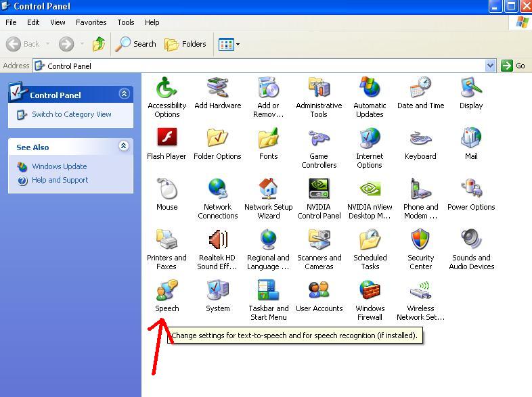
Task: Open Folder Options icon
Action: (x=217, y=139)
